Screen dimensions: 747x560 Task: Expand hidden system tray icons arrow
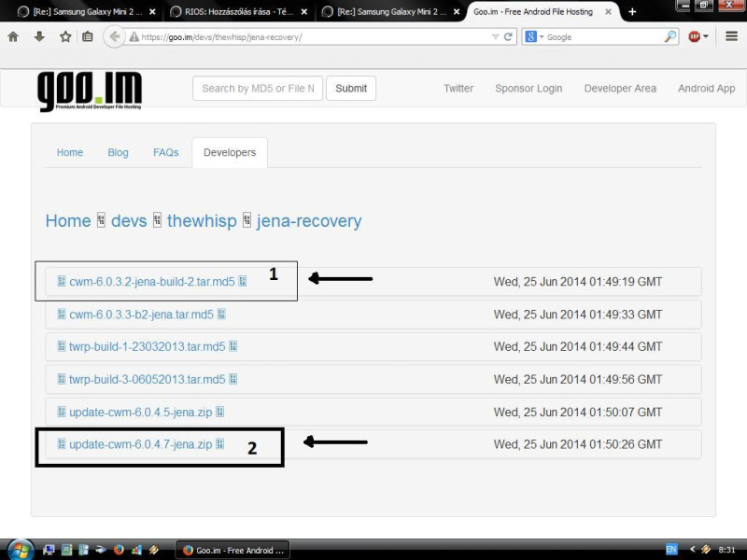click(692, 550)
